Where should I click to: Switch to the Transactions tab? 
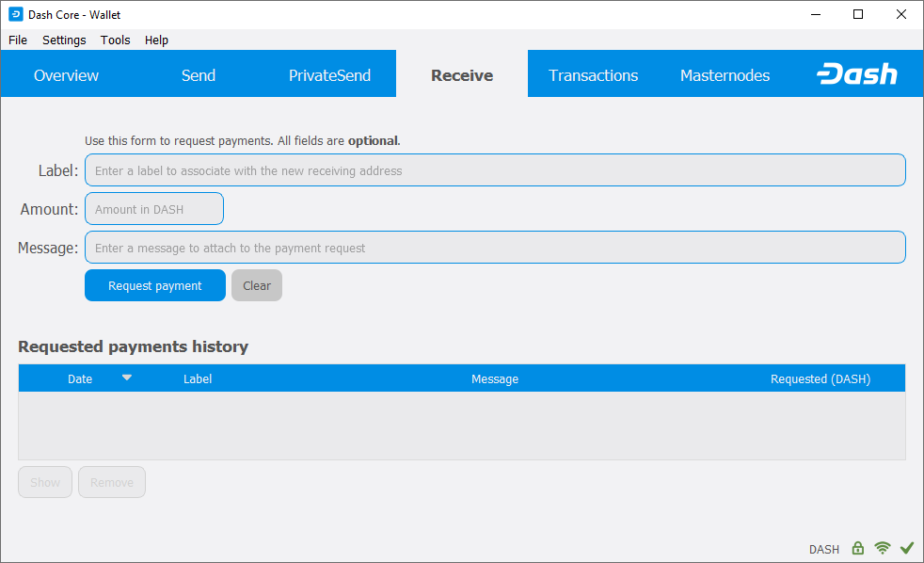[594, 75]
